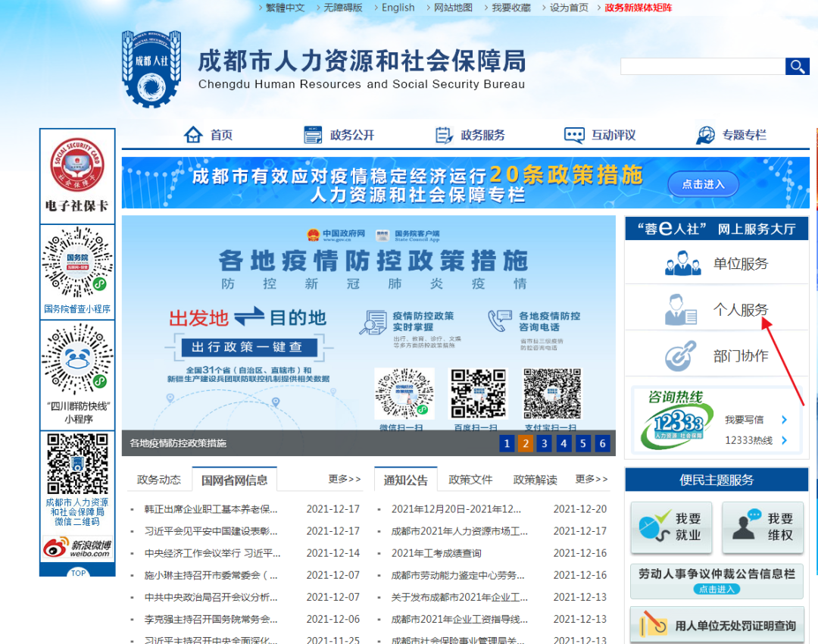Screen dimensions: 818x644
Task: Open the 便民主题服务 section header
Action: (717, 480)
